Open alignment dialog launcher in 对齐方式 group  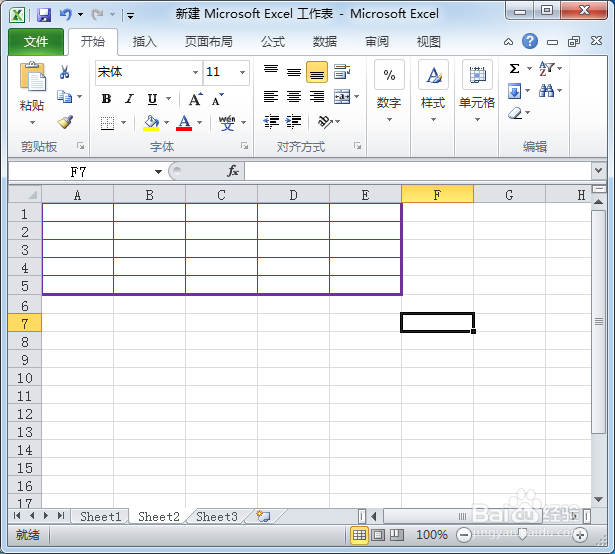pyautogui.click(x=357, y=146)
